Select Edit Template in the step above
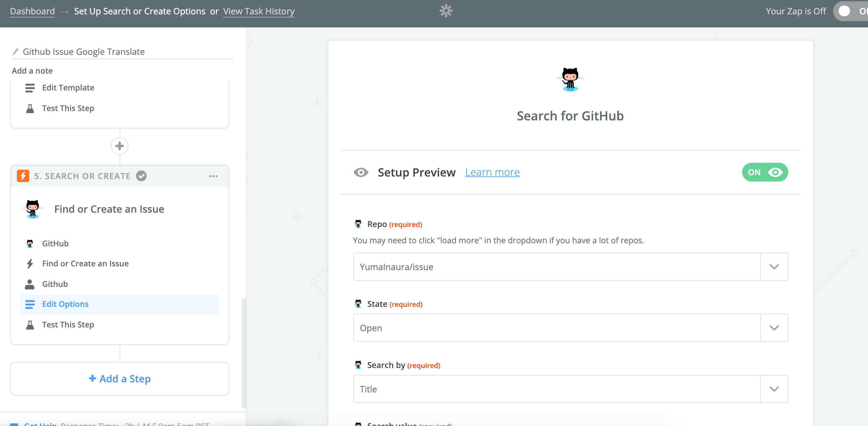The width and height of the screenshot is (868, 426). coord(68,88)
